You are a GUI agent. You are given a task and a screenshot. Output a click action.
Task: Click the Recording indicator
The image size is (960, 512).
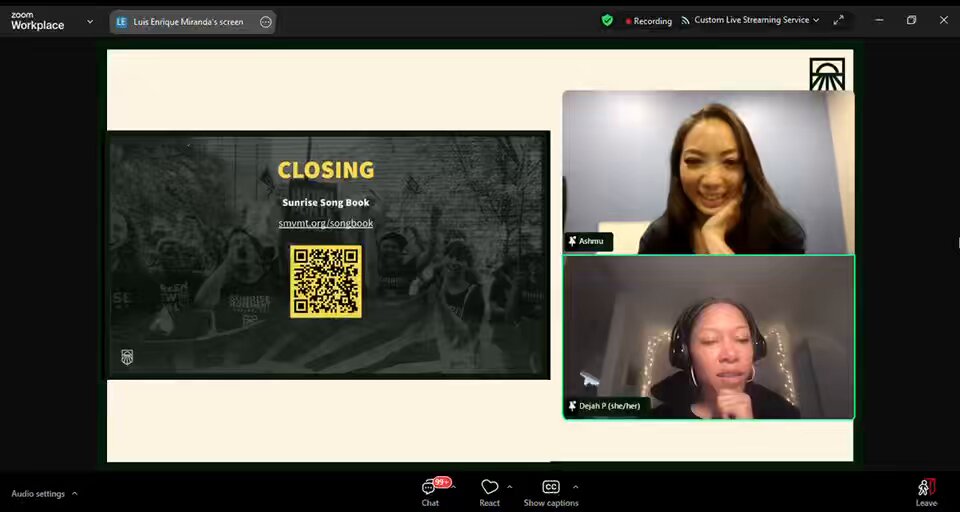click(x=648, y=21)
